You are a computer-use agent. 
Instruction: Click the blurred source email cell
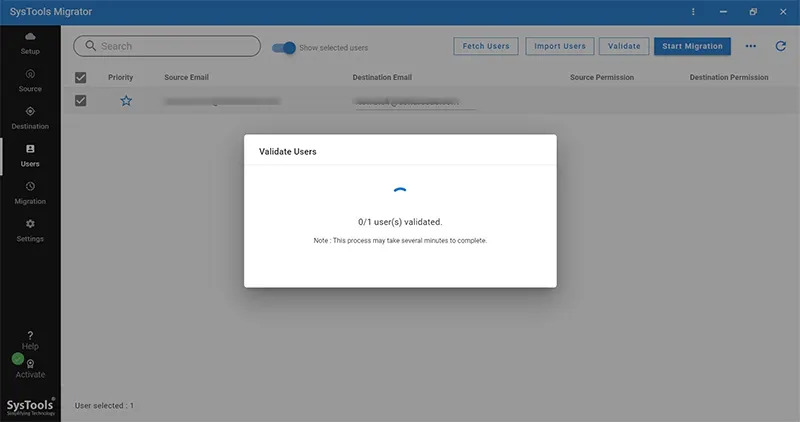point(222,102)
